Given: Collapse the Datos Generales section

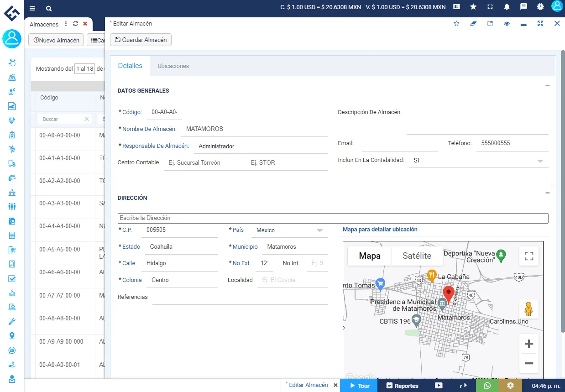Looking at the screenshot, I should click(x=547, y=86).
